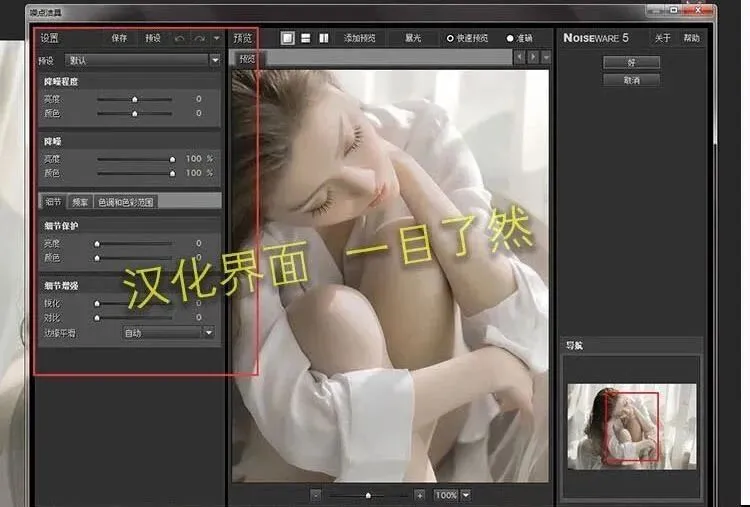This screenshot has height=507, width=750.
Task: Click the undo arrow in settings header
Action: coord(180,38)
